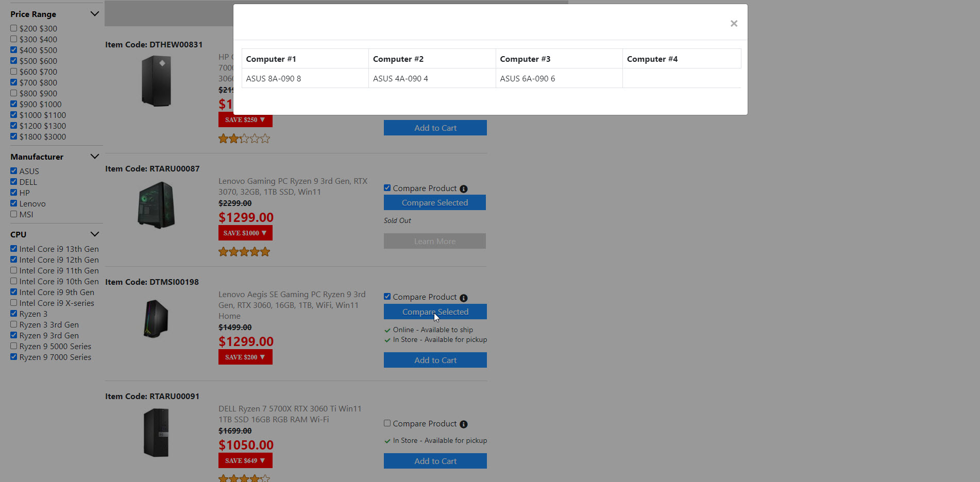This screenshot has width=980, height=482.
Task: Click info icon beside DELL Ryzen 7 compare
Action: point(463,424)
